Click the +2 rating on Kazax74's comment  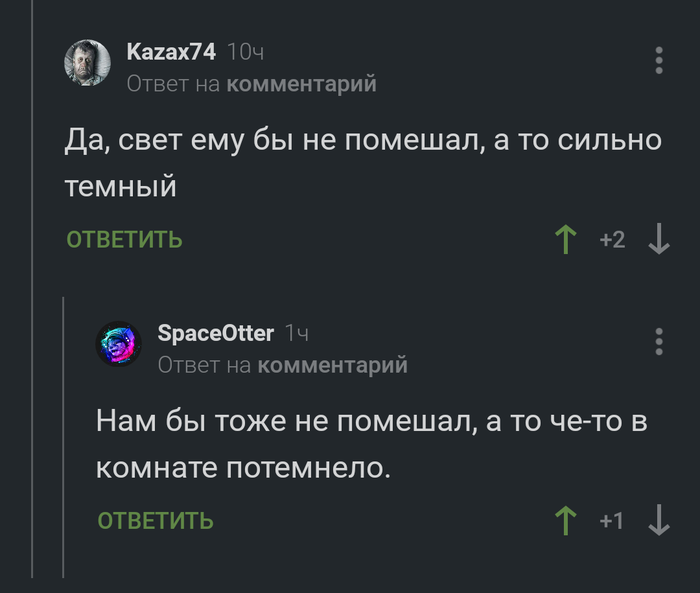pyautogui.click(x=612, y=240)
